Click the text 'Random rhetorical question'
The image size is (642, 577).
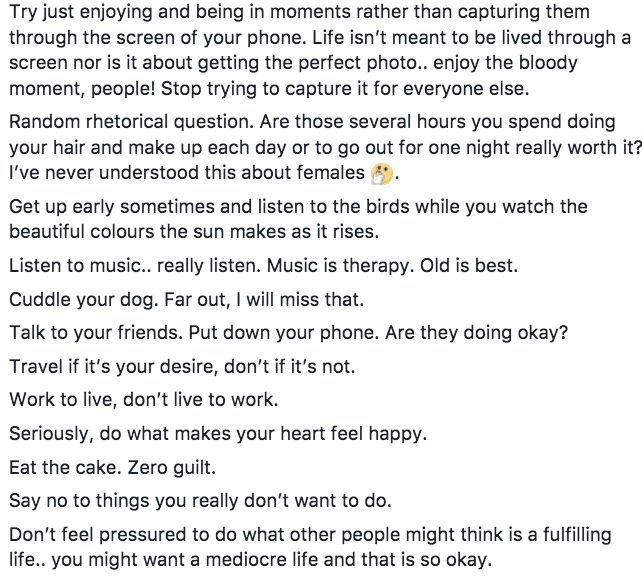click(x=131, y=122)
